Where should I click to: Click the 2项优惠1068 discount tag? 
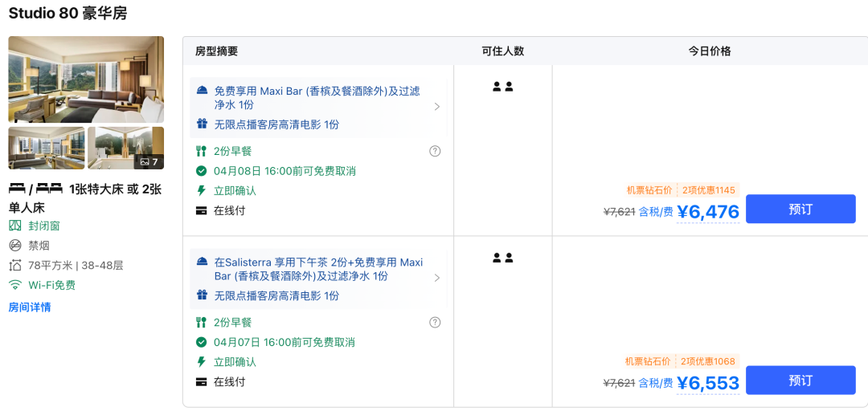click(708, 362)
